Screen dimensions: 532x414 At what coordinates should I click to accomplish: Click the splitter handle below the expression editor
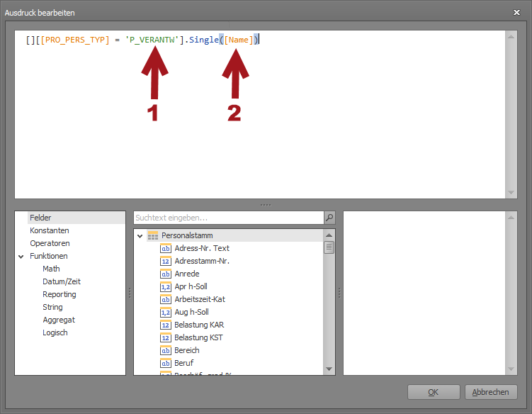click(266, 205)
